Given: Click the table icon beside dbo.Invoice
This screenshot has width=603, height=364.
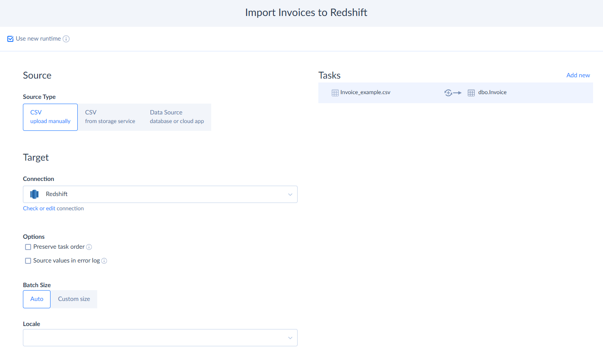Looking at the screenshot, I should click(471, 92).
